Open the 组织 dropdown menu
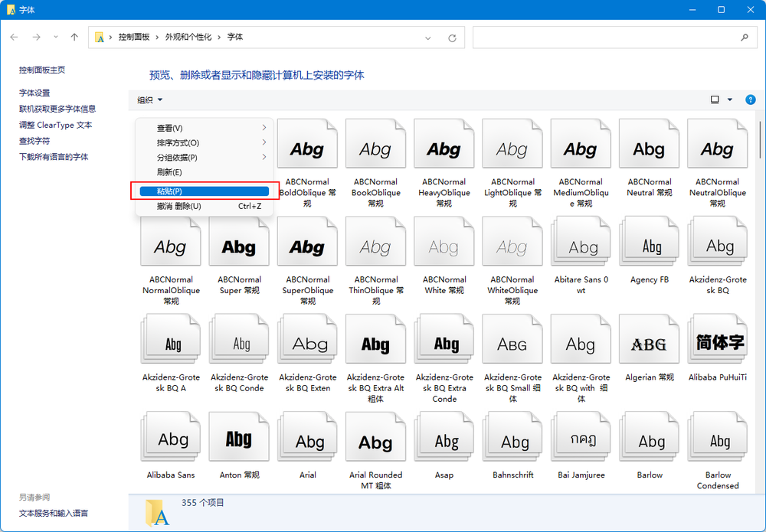The height and width of the screenshot is (532, 766). click(x=149, y=100)
